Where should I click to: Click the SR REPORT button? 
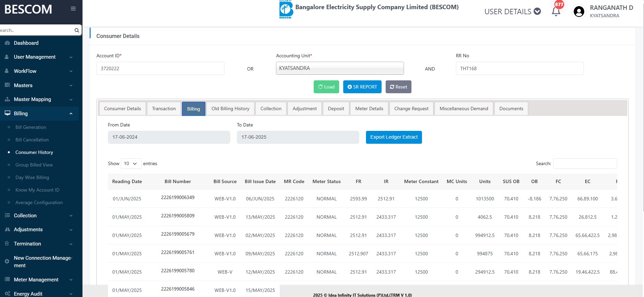tap(362, 87)
